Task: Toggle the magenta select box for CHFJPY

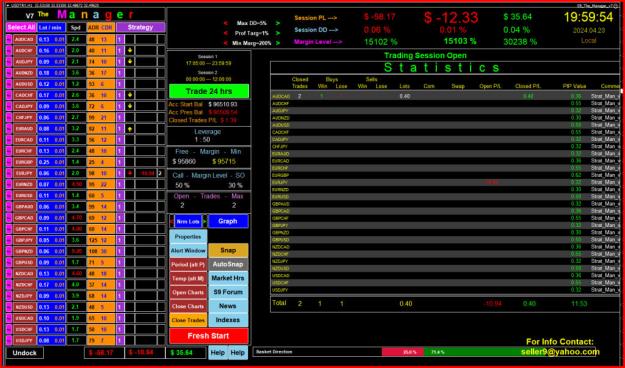Action: [9, 118]
